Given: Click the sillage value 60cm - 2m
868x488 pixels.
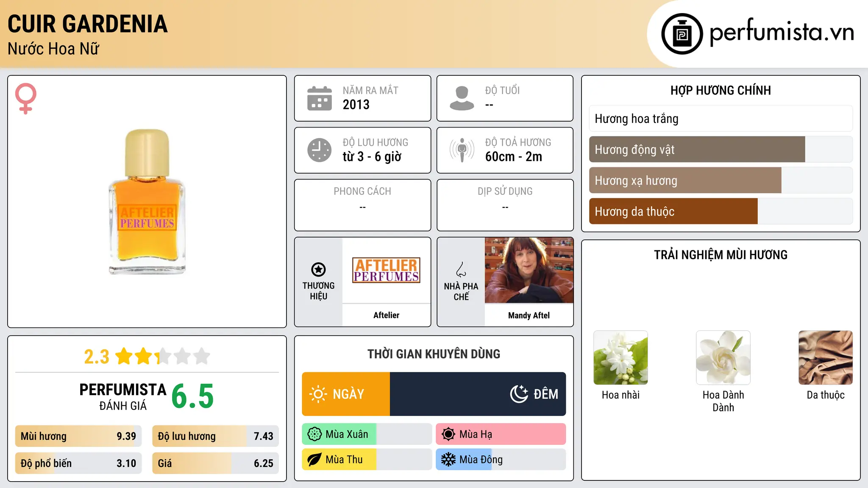Looking at the screenshot, I should click(514, 157).
